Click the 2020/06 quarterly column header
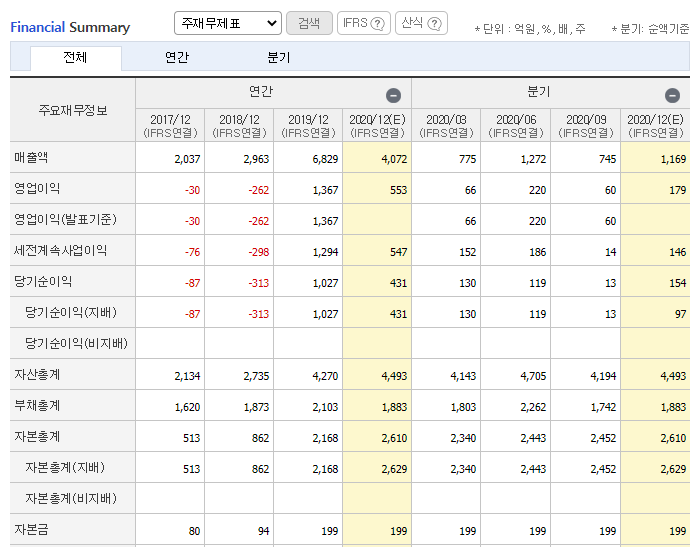Screen dimensions: 696x547 pos(516,126)
